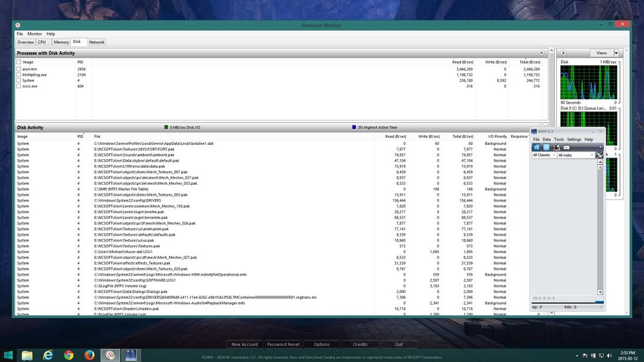
Task: Select the ambient.pak disk activity row
Action: click(271, 155)
